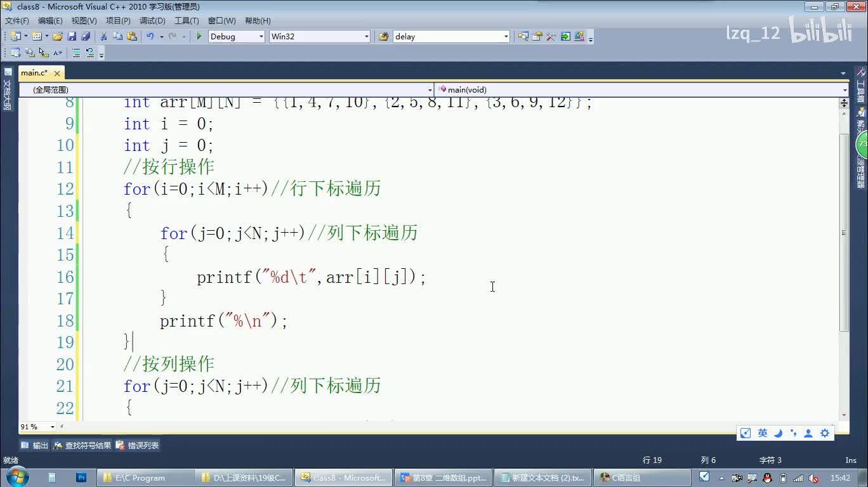Comment out selected lines via toolbar icon

coord(76,53)
